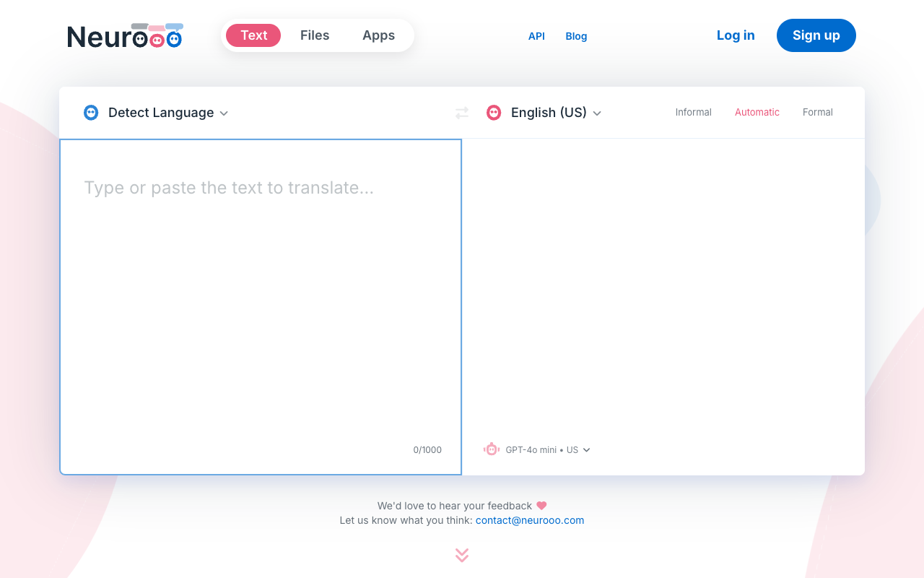Switch to the Apps tab
The image size is (924, 578).
coord(378,35)
